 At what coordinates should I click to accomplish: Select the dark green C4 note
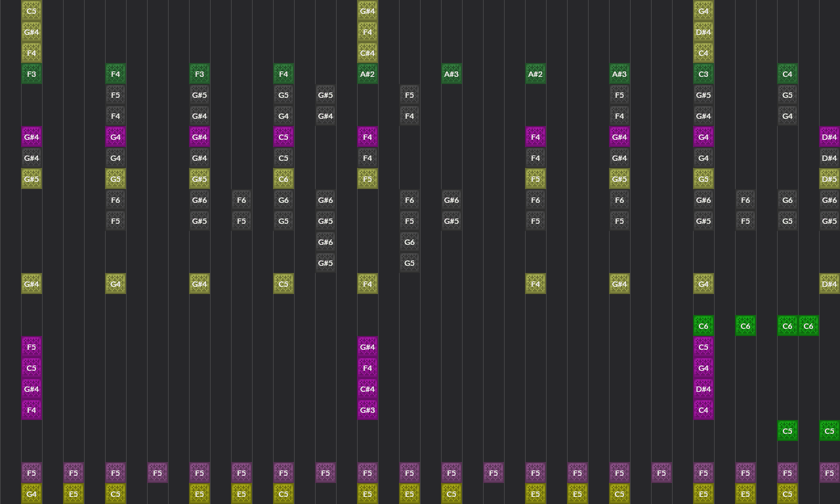pyautogui.click(x=787, y=74)
